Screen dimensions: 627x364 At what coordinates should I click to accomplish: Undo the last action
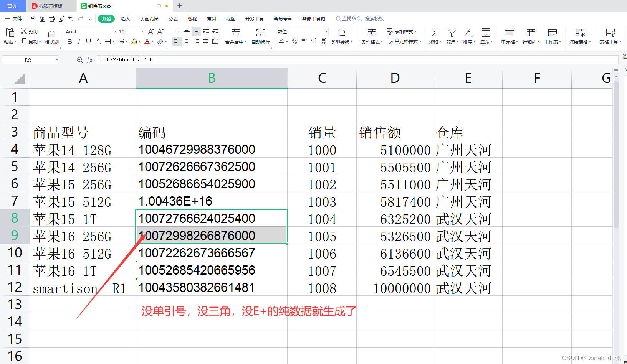(x=71, y=19)
